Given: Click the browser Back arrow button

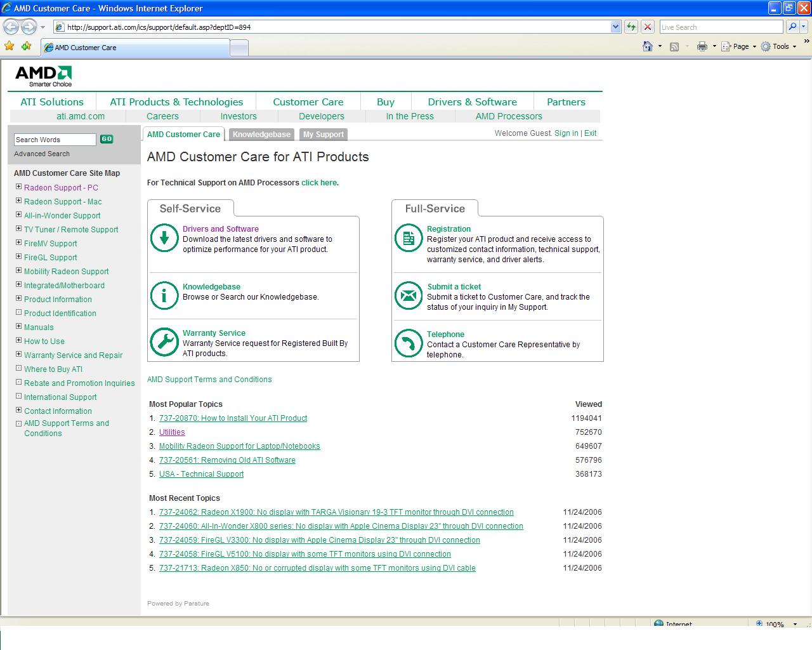Looking at the screenshot, I should (x=11, y=27).
